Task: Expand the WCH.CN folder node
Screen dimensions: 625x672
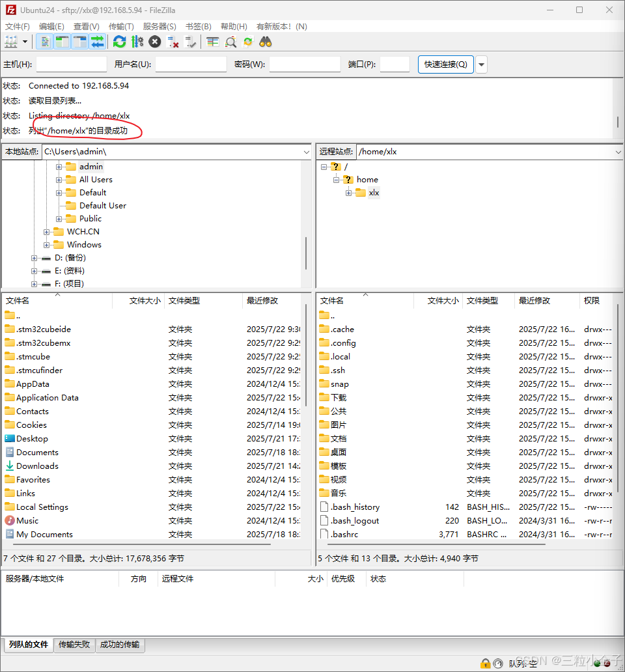Action: pos(46,232)
